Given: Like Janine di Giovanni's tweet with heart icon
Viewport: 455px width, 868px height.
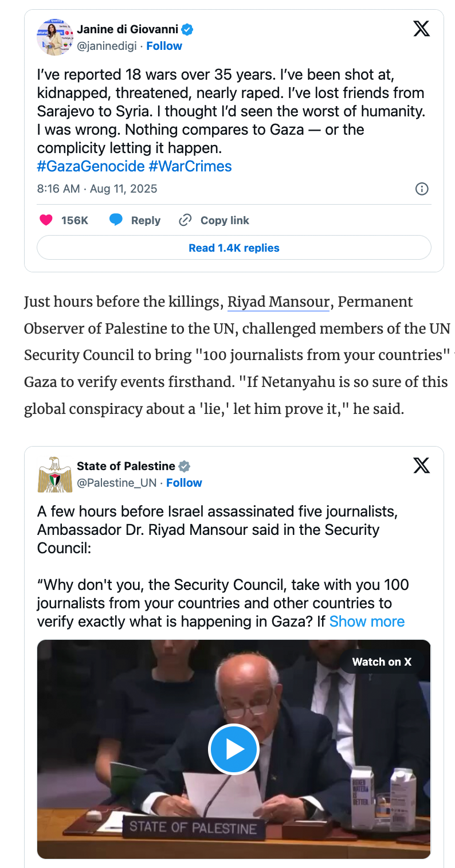Looking at the screenshot, I should [46, 220].
